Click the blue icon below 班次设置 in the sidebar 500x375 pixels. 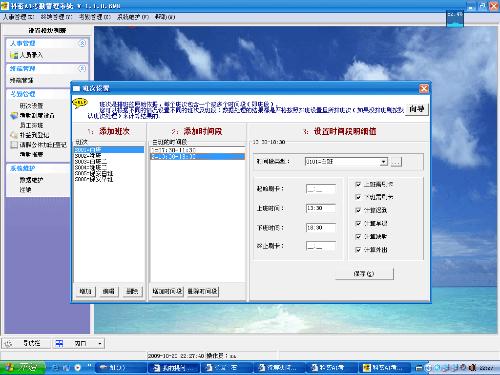click(14, 116)
